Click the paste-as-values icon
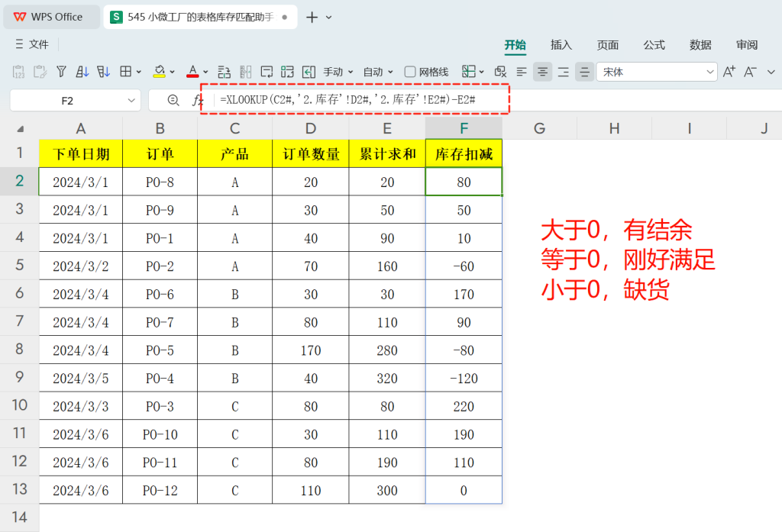Viewport: 782px width, 532px height. 18,72
